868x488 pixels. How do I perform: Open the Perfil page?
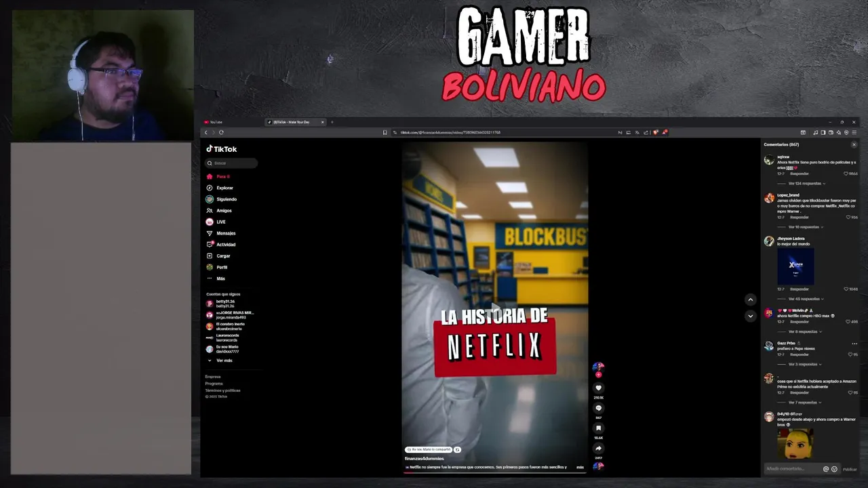coord(217,267)
